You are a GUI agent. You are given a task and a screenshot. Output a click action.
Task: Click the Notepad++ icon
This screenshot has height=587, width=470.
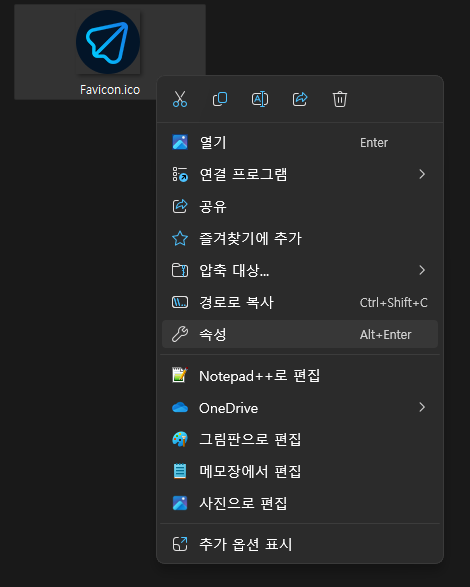pyautogui.click(x=180, y=375)
